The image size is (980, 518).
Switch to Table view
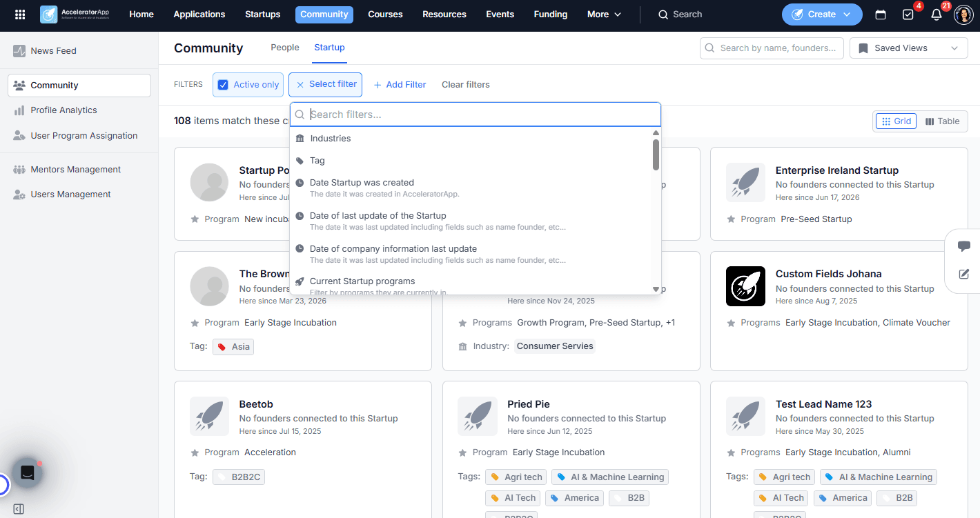point(942,121)
